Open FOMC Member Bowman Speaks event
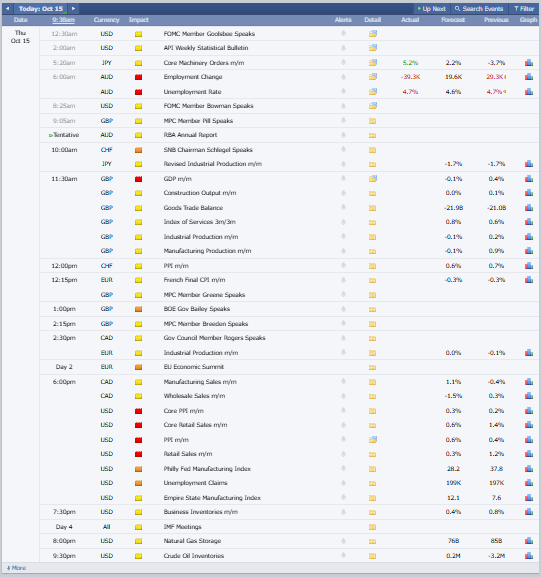Viewport: 541px width, 577px height. pos(208,106)
